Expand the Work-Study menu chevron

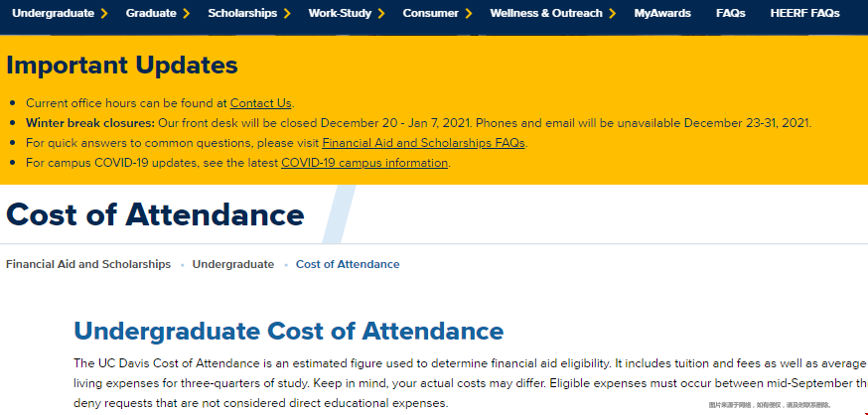coord(381,13)
